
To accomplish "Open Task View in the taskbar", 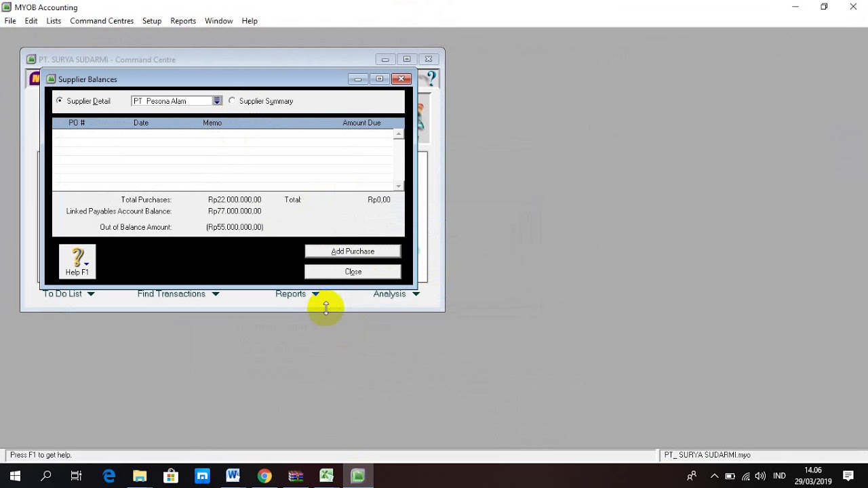I will [77, 476].
